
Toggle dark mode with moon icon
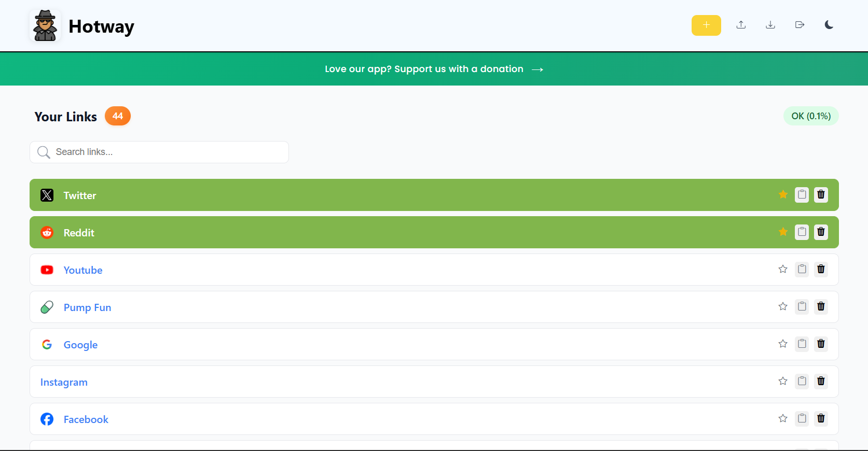pyautogui.click(x=829, y=25)
